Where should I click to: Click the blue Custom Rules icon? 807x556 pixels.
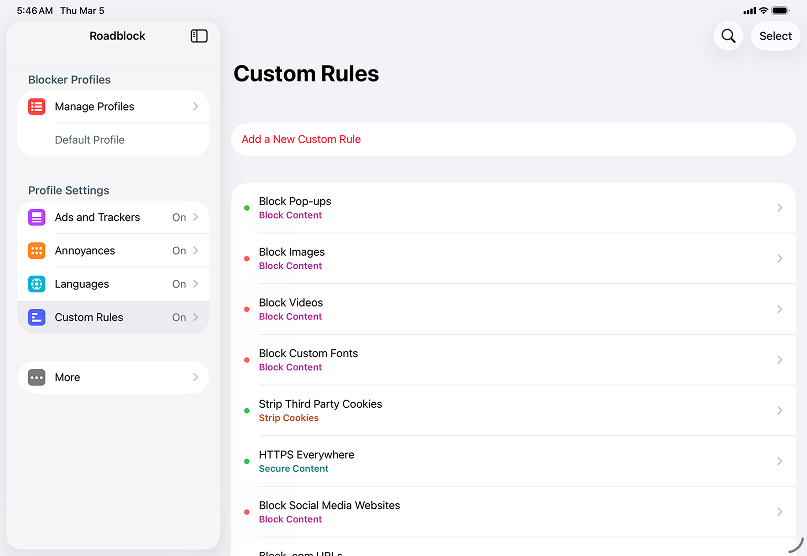pos(37,317)
